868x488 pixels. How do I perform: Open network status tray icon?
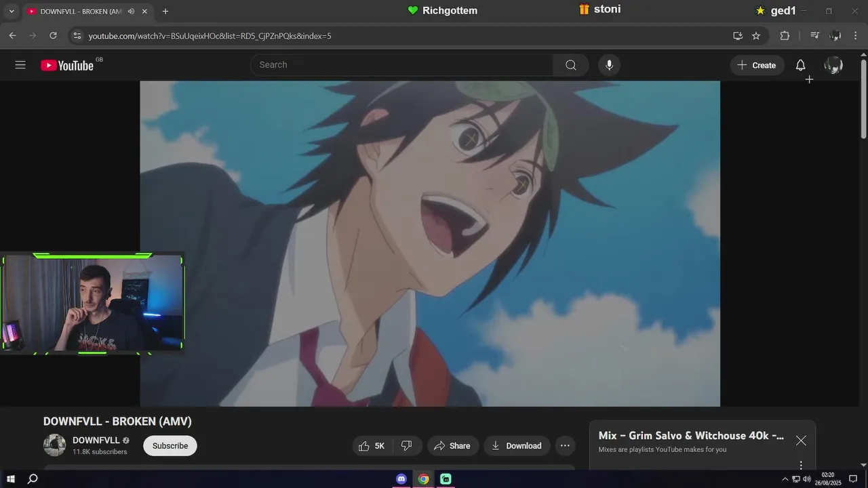pyautogui.click(x=796, y=479)
